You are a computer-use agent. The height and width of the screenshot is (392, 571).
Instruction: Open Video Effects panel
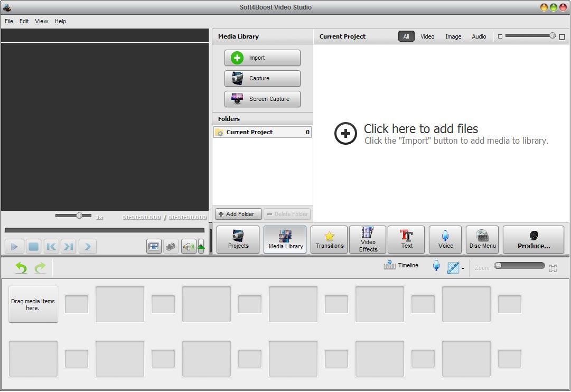pos(368,239)
